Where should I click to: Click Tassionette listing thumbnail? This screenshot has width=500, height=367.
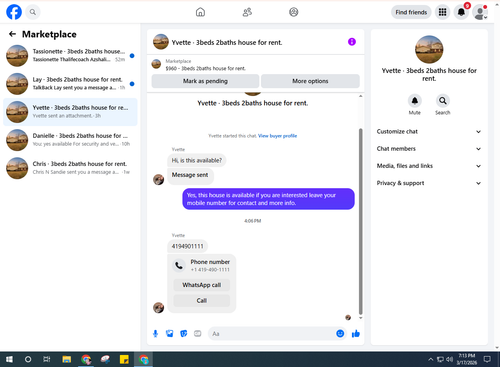click(17, 56)
